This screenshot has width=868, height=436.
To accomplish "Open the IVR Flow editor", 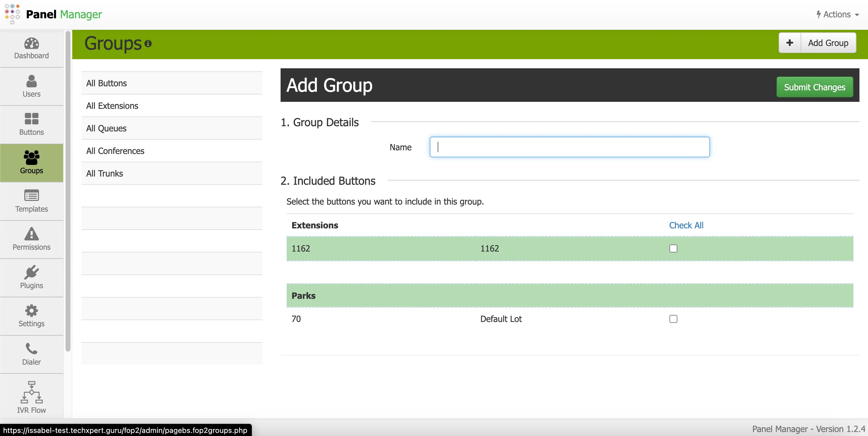I will [31, 397].
